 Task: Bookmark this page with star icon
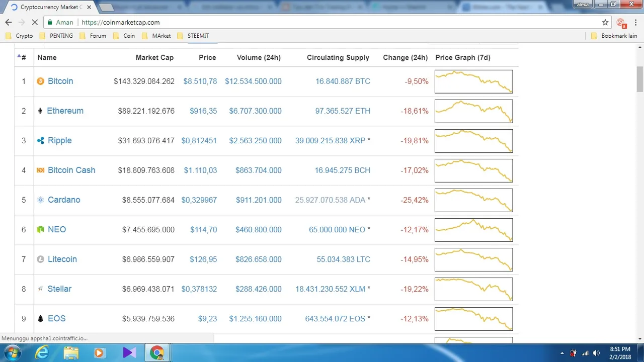point(605,22)
